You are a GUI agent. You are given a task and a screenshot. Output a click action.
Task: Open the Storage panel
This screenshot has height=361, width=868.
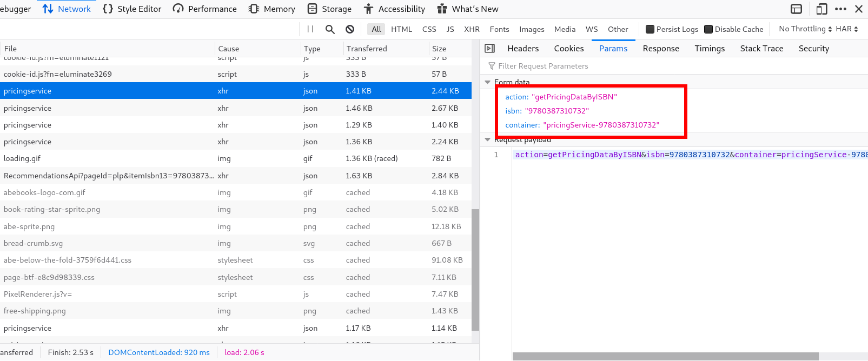coord(329,9)
